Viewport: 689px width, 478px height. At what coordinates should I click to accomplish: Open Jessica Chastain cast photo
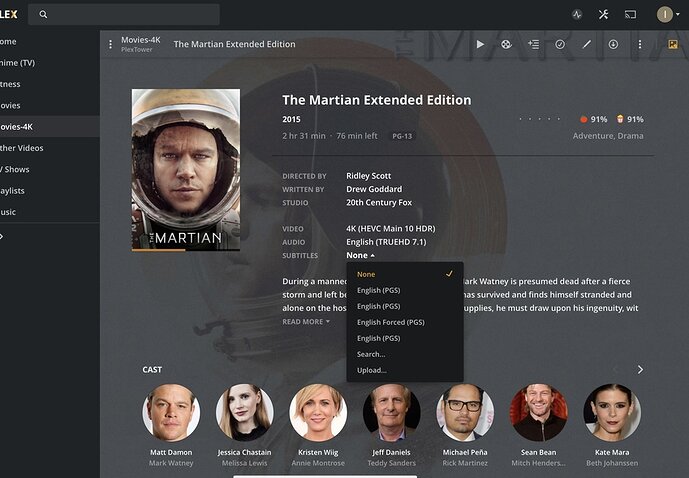tap(244, 413)
